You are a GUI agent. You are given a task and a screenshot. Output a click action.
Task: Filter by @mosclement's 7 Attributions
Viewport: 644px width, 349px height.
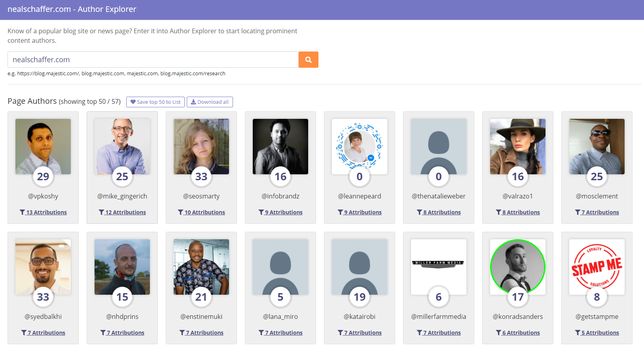tap(597, 212)
